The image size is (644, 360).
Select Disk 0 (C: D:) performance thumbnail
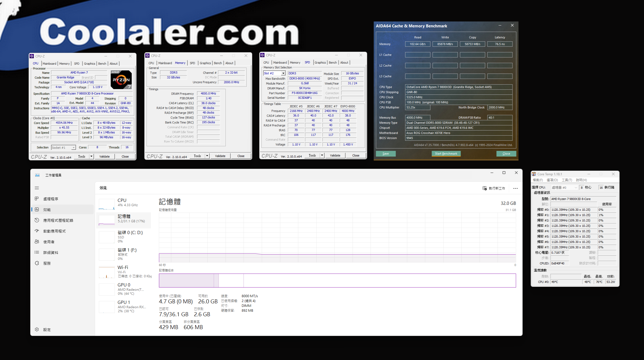click(107, 237)
